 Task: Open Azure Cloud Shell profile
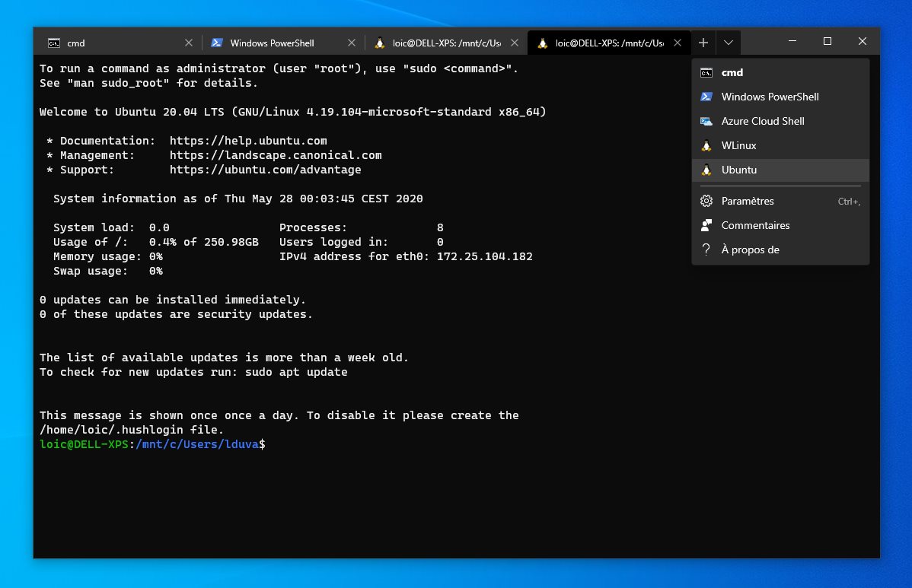(x=780, y=122)
